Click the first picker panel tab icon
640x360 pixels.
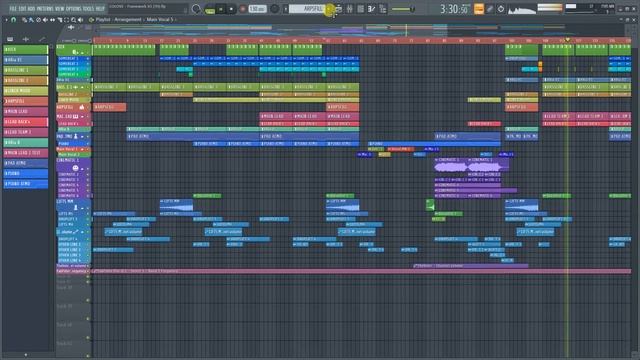pyautogui.click(x=10, y=39)
